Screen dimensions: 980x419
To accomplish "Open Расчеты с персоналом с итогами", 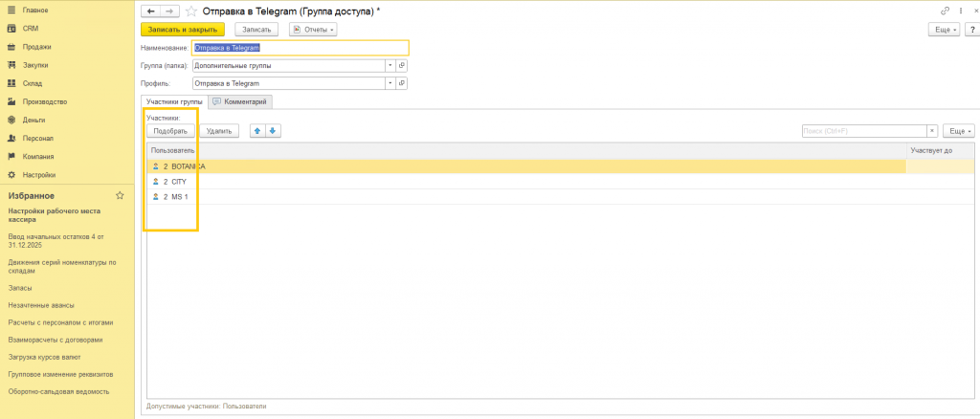I will [60, 322].
